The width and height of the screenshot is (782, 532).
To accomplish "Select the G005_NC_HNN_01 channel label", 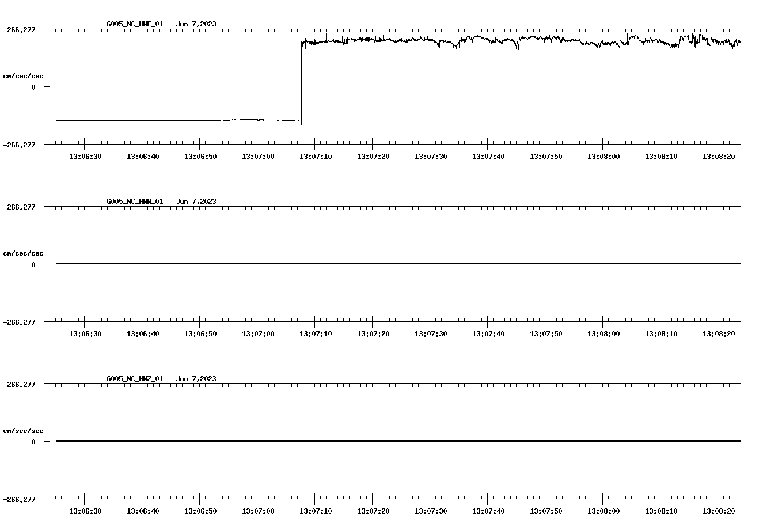I will (x=134, y=201).
